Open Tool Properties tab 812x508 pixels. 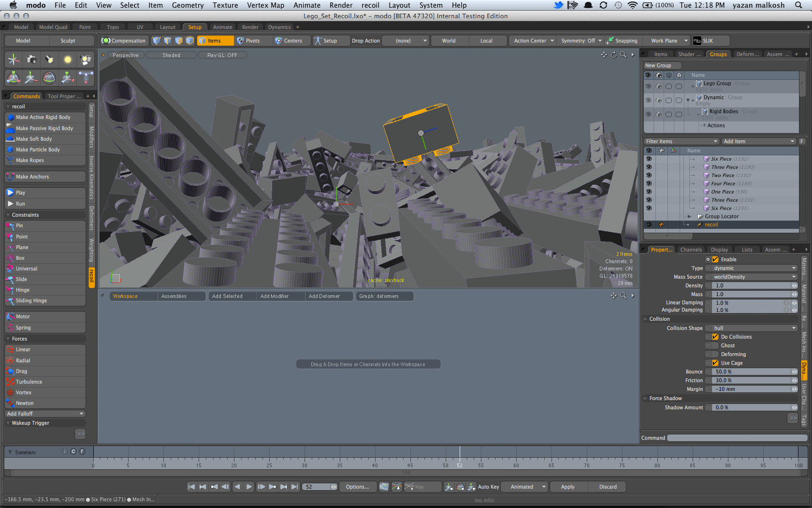[64, 96]
